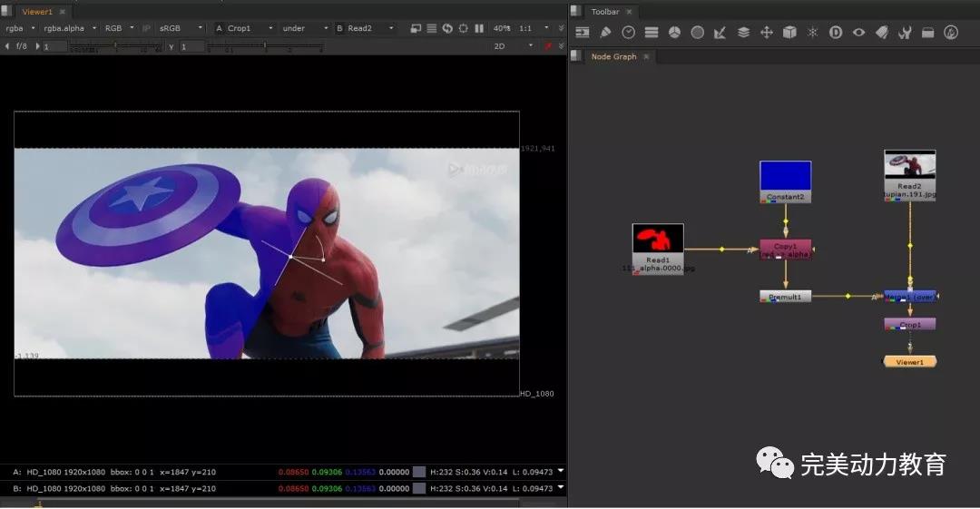Screen dimensions: 980x509
Task: Open the MetaData nodes tag menu
Action: point(882,33)
